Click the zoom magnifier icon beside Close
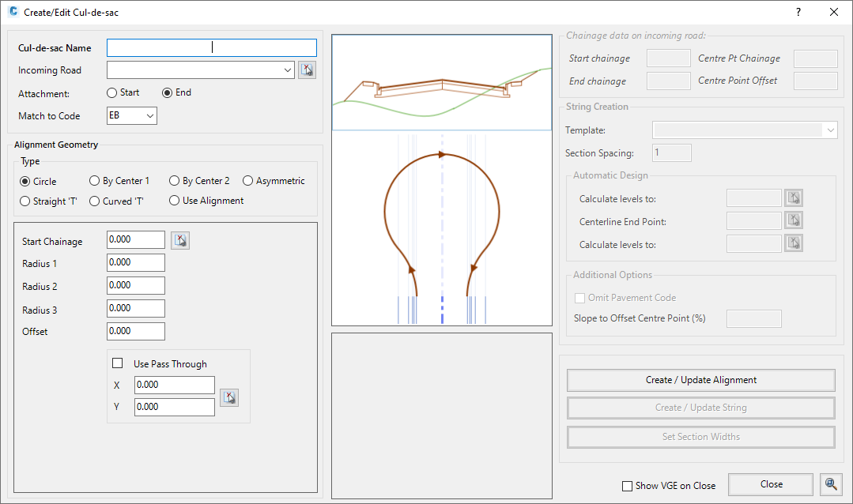853x504 pixels. 829,484
